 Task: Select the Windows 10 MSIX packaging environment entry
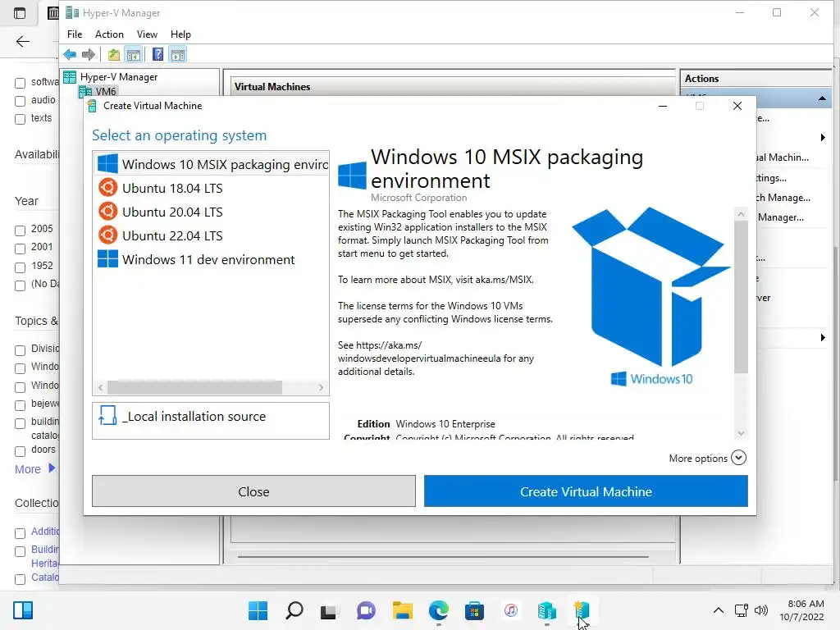click(x=212, y=164)
